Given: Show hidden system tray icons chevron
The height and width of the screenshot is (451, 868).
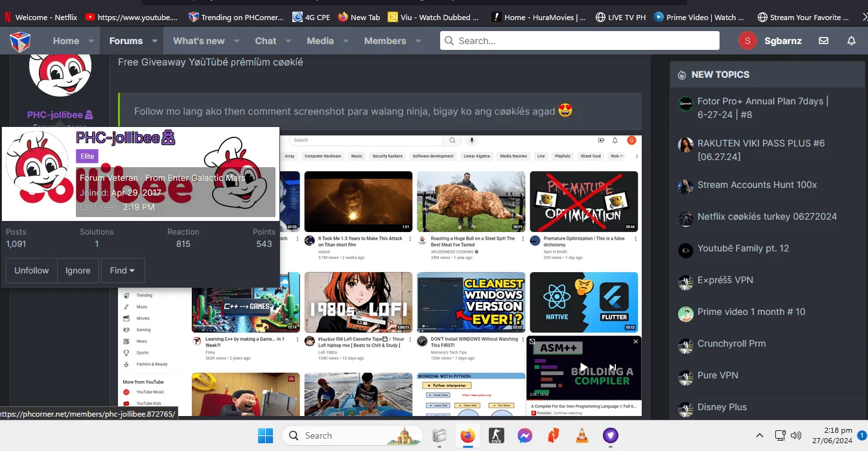Looking at the screenshot, I should [760, 435].
